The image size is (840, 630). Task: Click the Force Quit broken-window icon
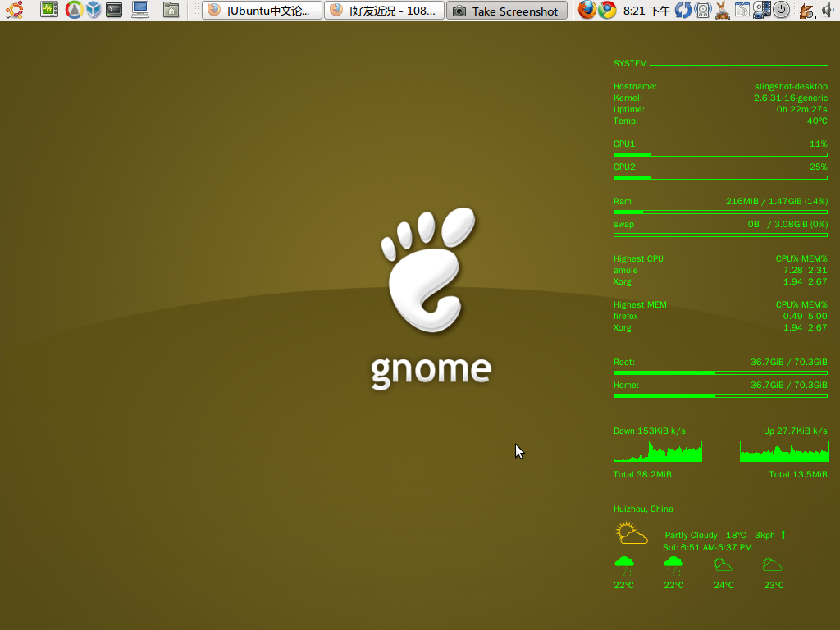coord(742,10)
